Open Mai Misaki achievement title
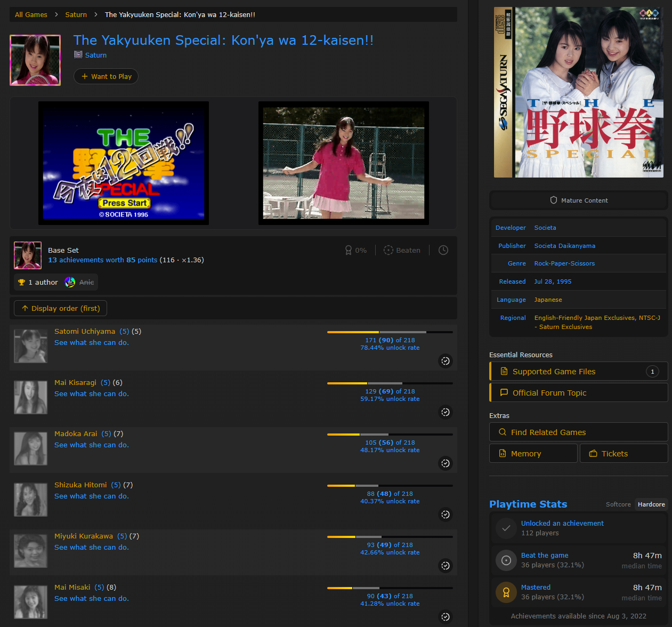672x627 pixels. click(72, 587)
